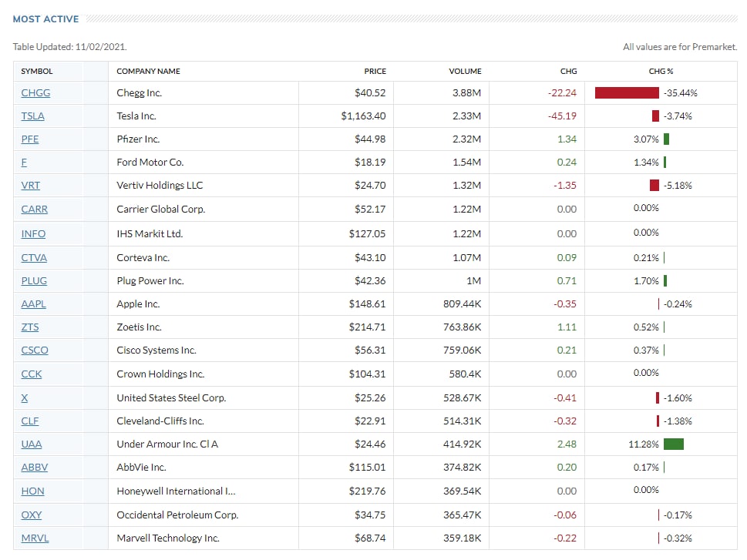Select the Apple Inc. company name
The width and height of the screenshot is (747, 560).
(x=138, y=303)
